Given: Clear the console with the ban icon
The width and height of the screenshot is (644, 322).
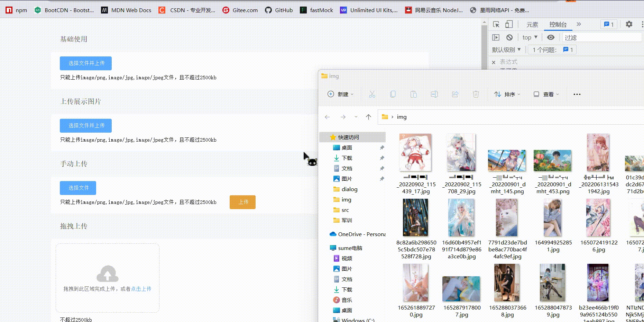Looking at the screenshot, I should coord(508,37).
